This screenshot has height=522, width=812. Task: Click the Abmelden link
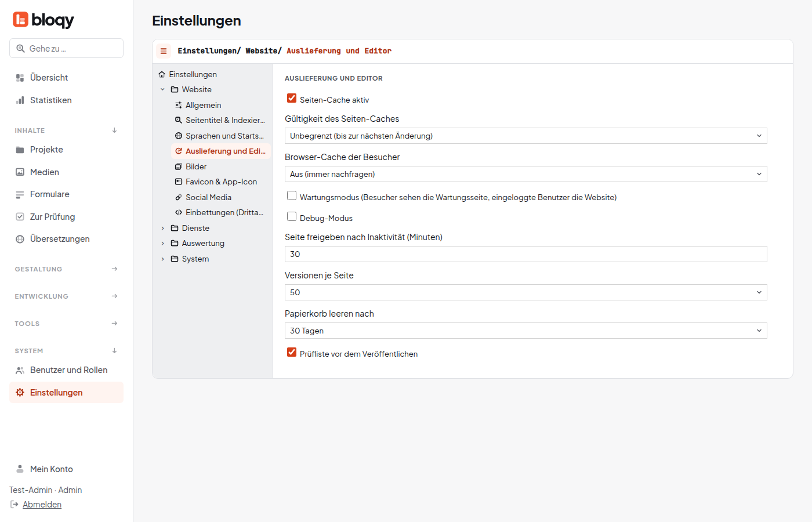click(x=42, y=505)
